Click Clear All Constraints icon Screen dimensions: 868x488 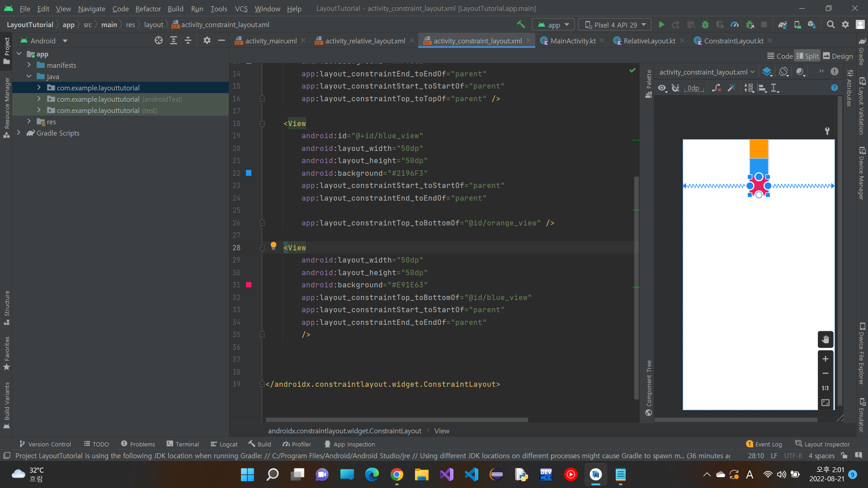pos(716,88)
